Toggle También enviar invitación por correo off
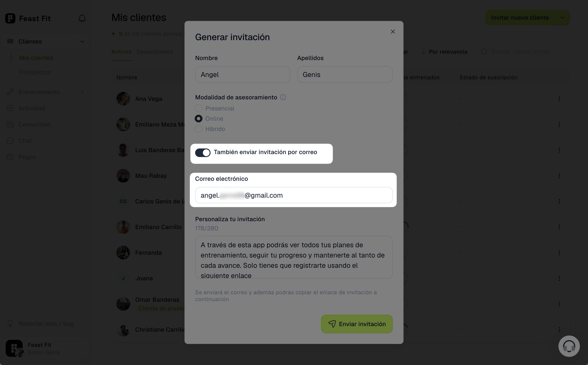 203,153
